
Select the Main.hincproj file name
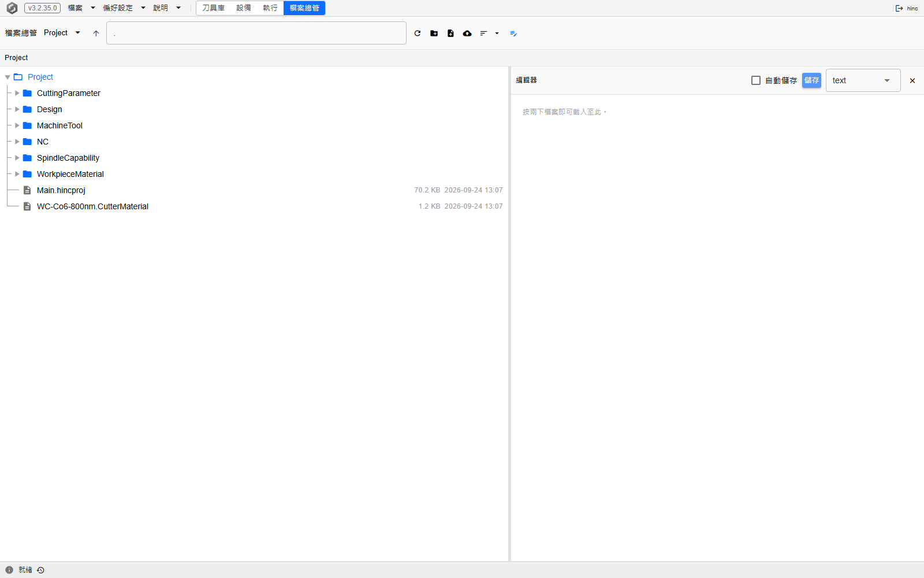(x=61, y=190)
